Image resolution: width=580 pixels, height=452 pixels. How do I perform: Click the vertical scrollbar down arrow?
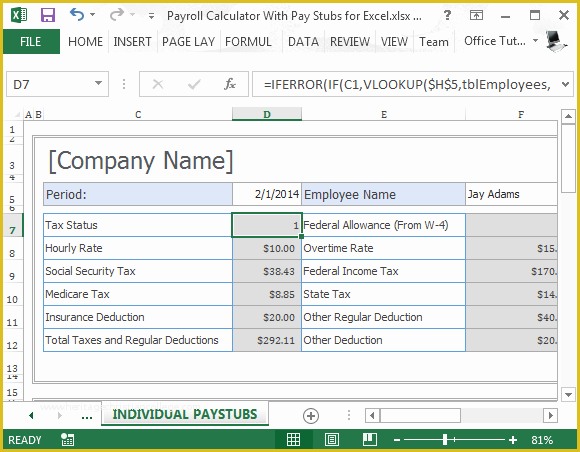569,394
